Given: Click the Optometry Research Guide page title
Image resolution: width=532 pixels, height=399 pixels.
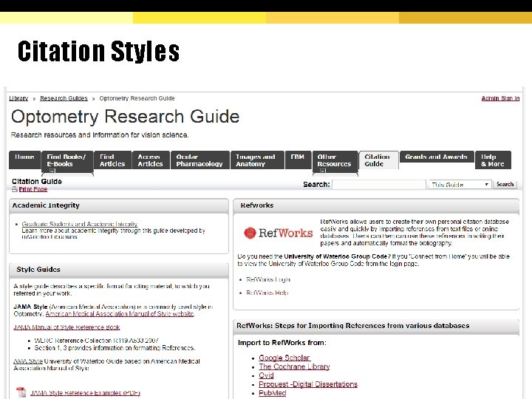Looking at the screenshot, I should pos(125,117).
